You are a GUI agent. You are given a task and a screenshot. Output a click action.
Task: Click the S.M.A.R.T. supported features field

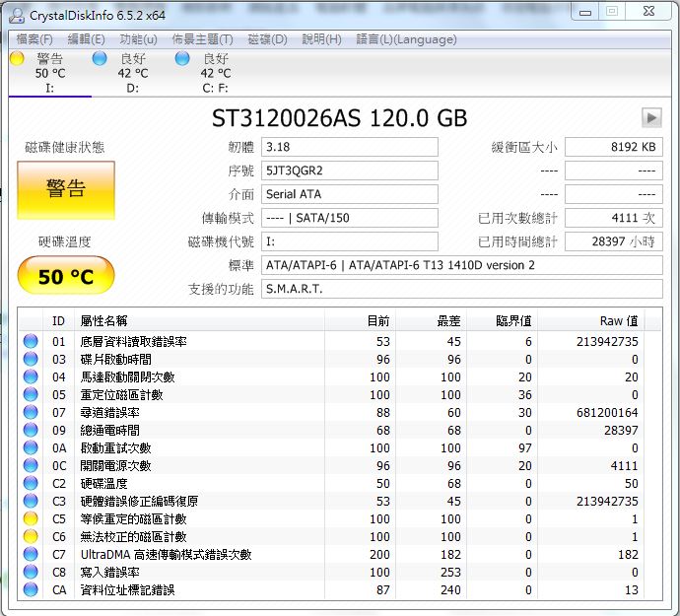click(461, 289)
